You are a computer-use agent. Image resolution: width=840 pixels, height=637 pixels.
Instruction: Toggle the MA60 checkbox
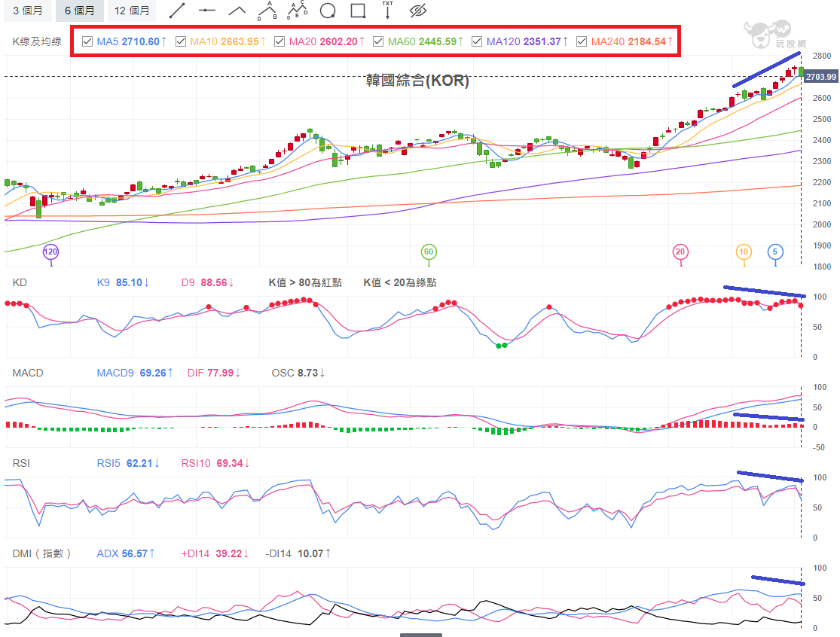click(378, 41)
